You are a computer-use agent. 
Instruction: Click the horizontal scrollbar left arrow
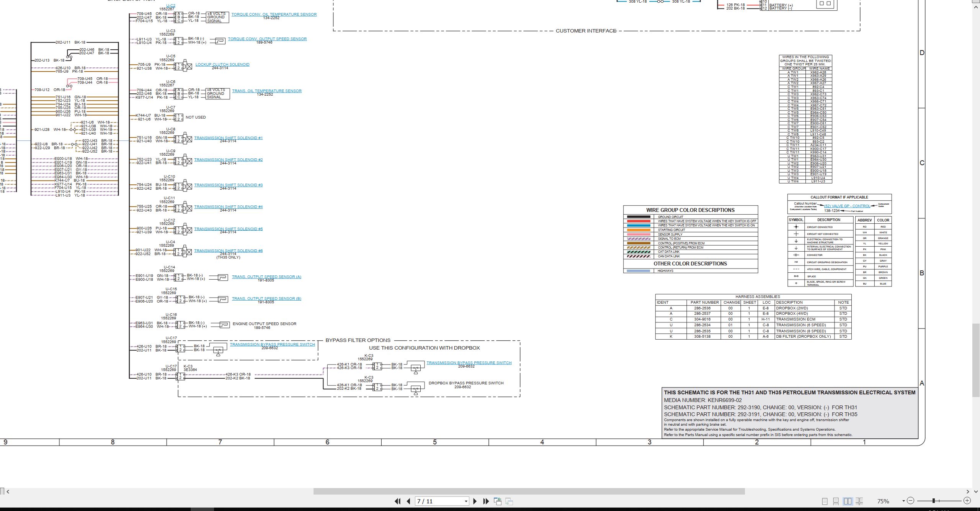[8, 491]
